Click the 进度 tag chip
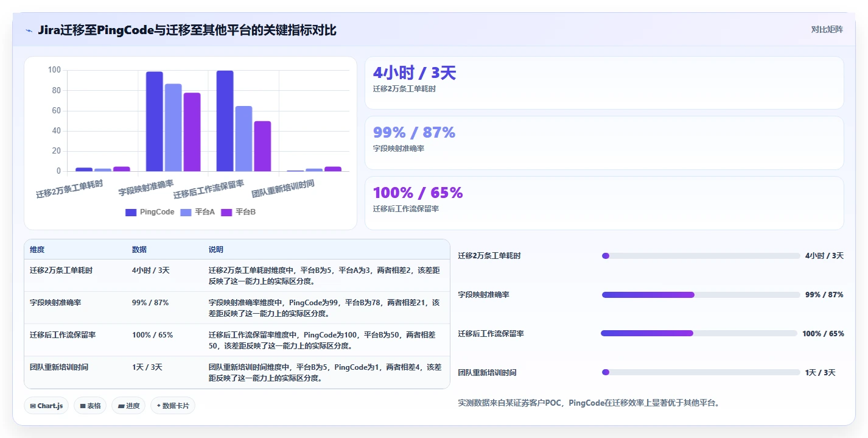868x438 pixels. (x=128, y=406)
